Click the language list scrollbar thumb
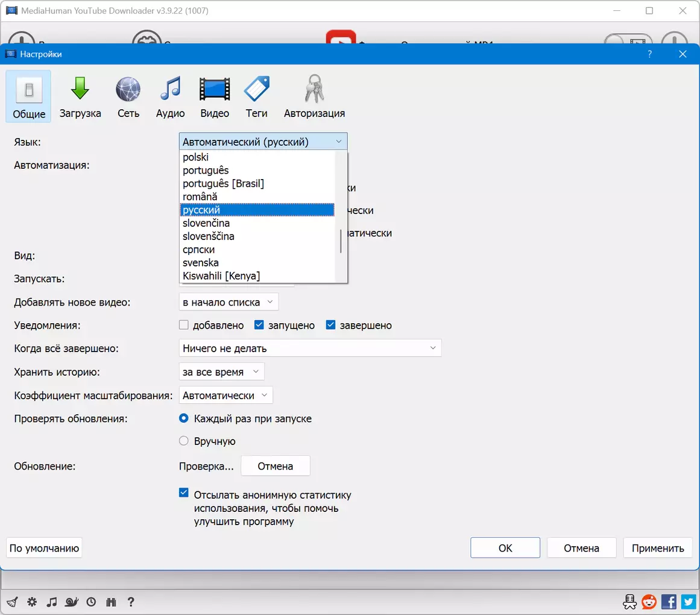Image resolution: width=700 pixels, height=615 pixels. [x=341, y=241]
